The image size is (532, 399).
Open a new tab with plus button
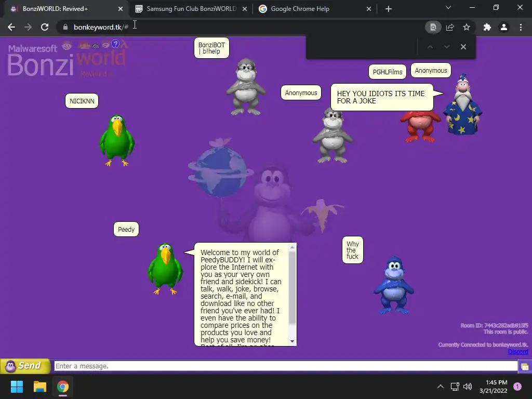coord(389,9)
